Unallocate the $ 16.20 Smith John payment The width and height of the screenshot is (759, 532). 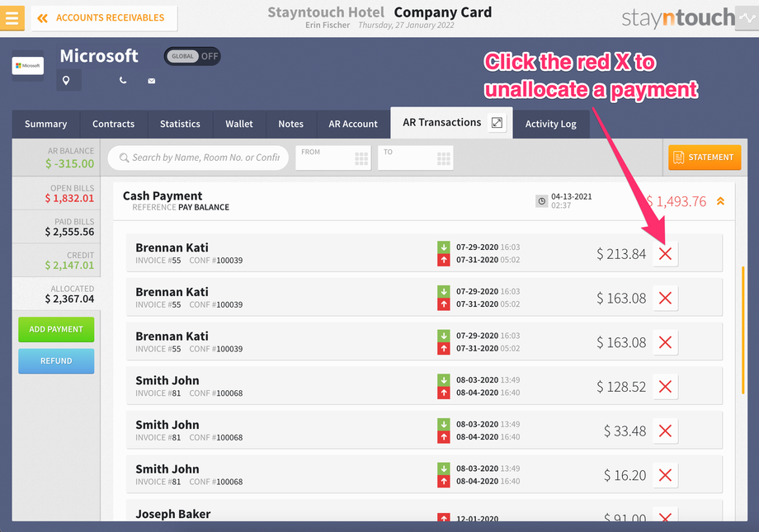(x=665, y=475)
